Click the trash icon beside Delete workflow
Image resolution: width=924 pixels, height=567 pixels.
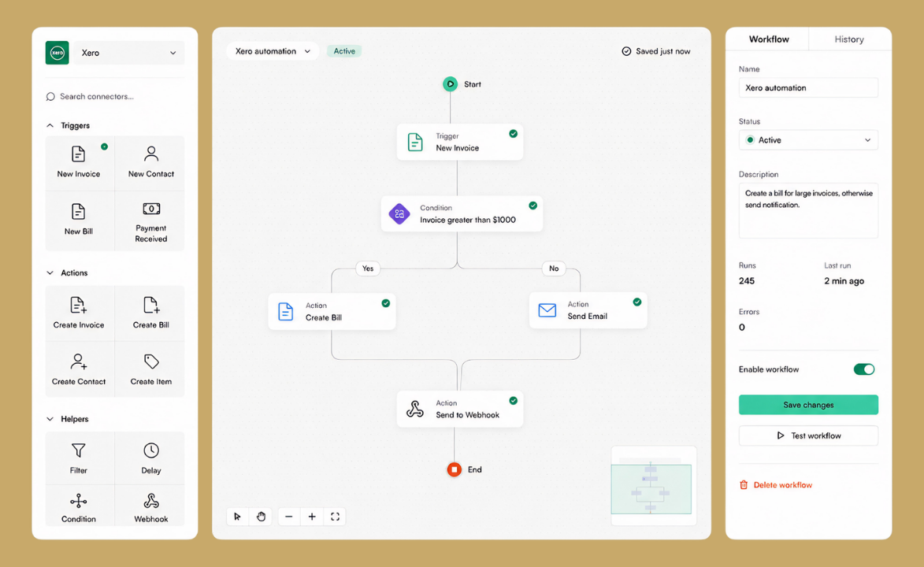click(744, 484)
